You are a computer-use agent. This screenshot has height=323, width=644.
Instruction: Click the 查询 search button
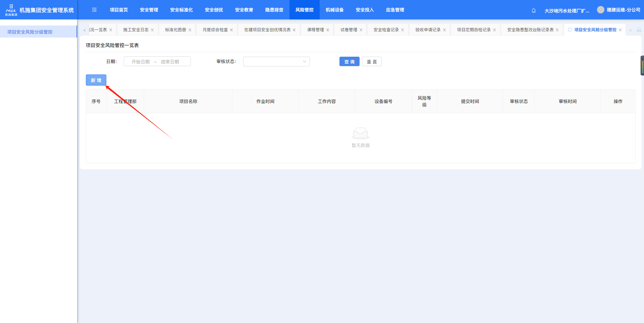click(349, 62)
